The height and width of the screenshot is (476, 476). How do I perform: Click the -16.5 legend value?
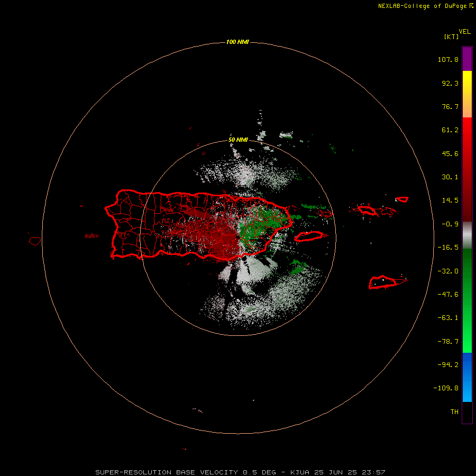click(448, 248)
